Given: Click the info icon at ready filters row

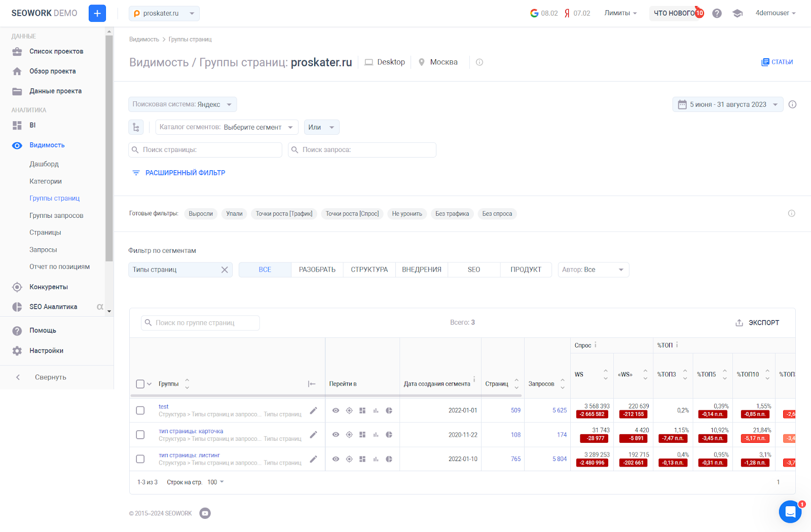Looking at the screenshot, I should [791, 213].
